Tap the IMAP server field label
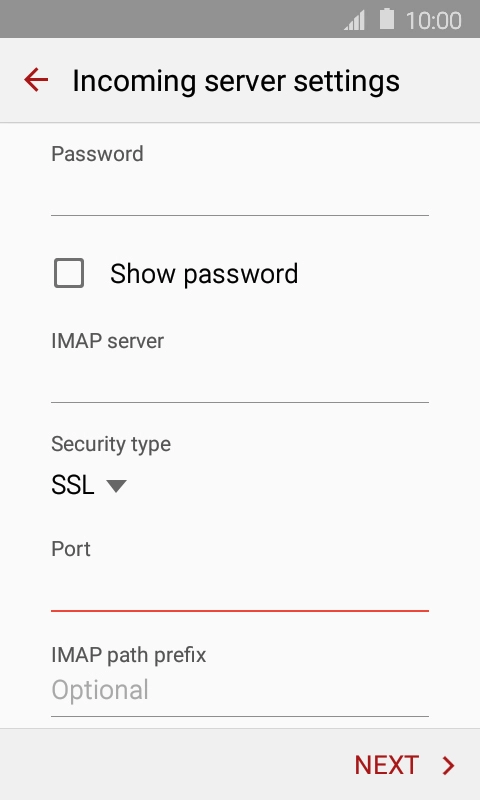Screen dimensions: 480x800 107,341
